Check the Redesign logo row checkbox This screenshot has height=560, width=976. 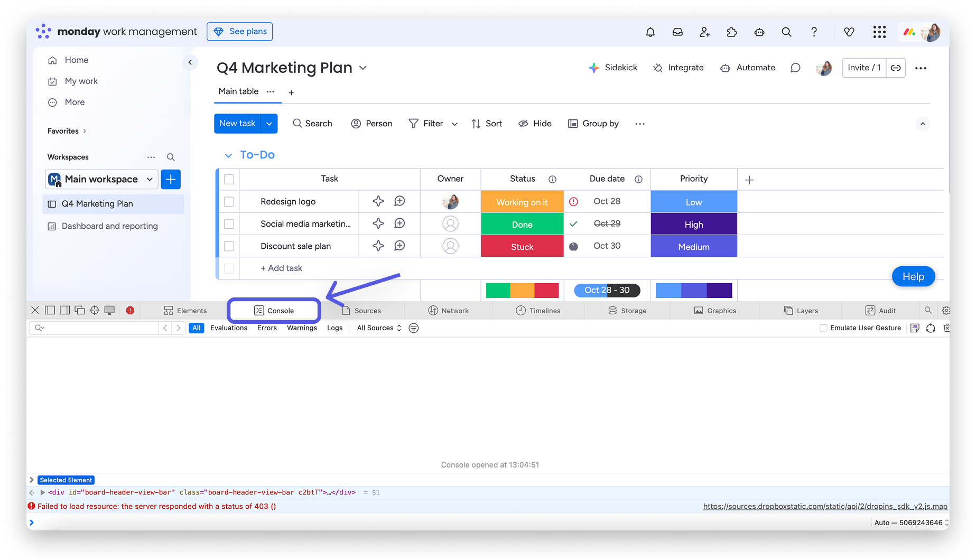(229, 202)
